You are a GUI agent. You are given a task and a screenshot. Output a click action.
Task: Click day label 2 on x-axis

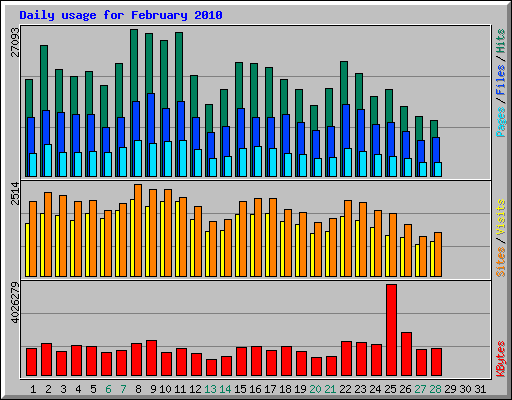point(48,389)
